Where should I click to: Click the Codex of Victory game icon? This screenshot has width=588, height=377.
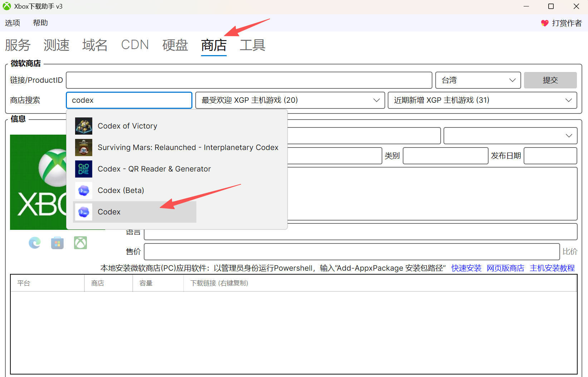click(84, 126)
